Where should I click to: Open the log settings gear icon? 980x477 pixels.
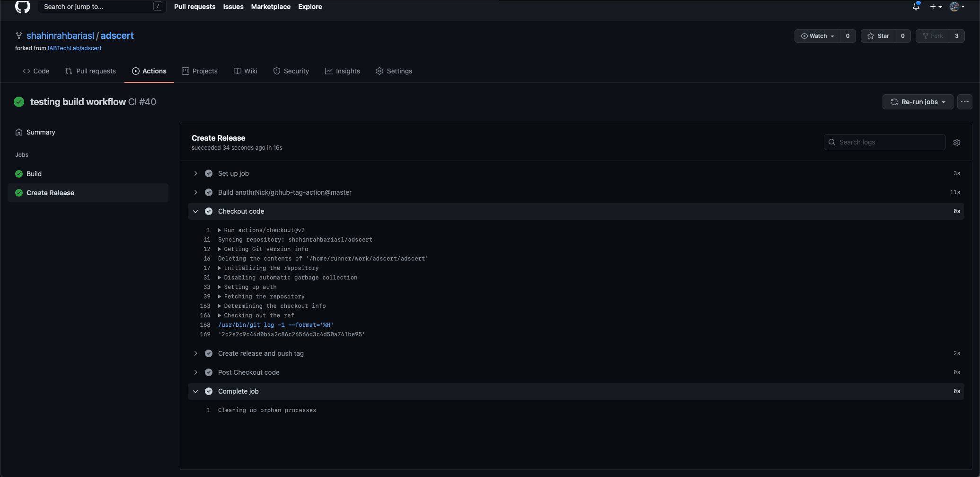957,142
